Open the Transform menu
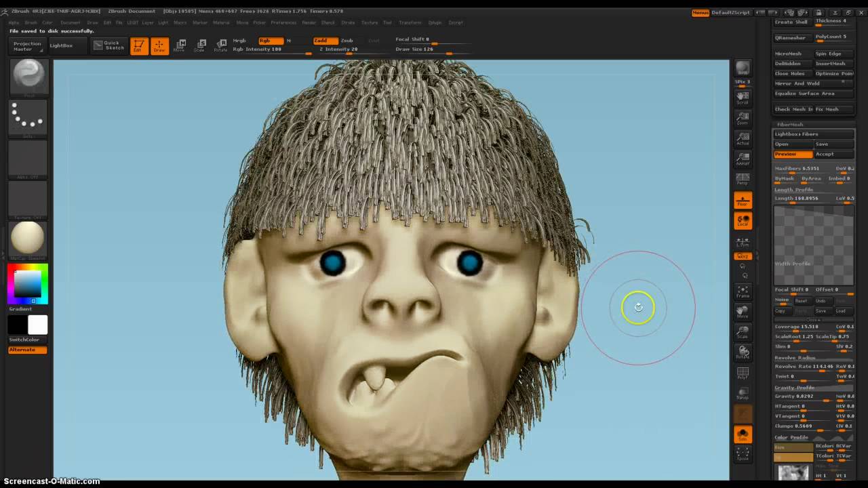This screenshot has height=488, width=868. click(x=410, y=22)
